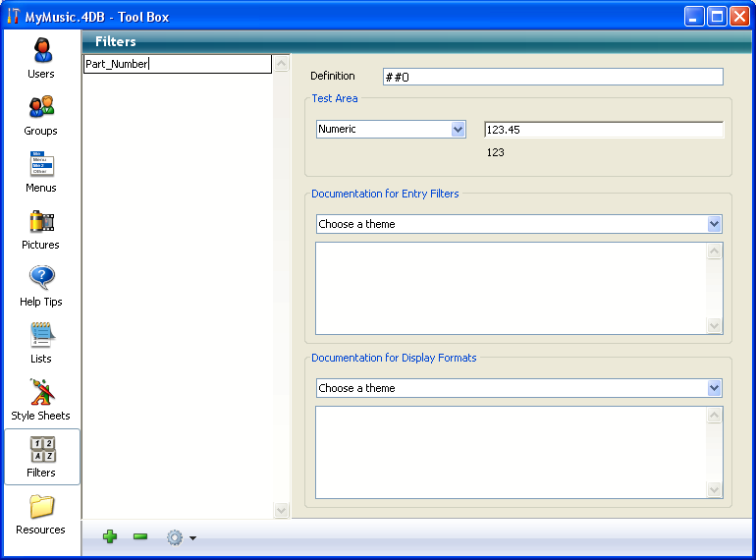Open the Help Tips page
This screenshot has height=560, width=756.
click(40, 285)
